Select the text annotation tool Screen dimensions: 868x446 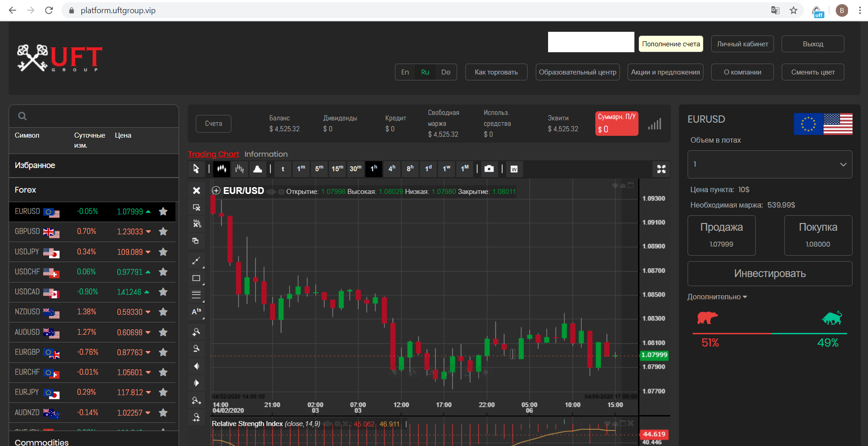(x=196, y=312)
